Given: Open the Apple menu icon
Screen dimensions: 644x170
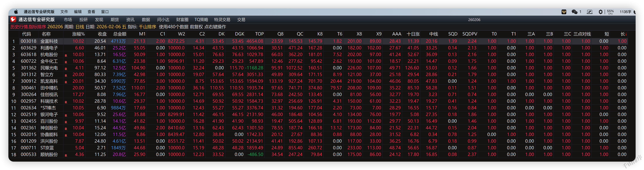Looking at the screenshot, I should pos(16,12).
